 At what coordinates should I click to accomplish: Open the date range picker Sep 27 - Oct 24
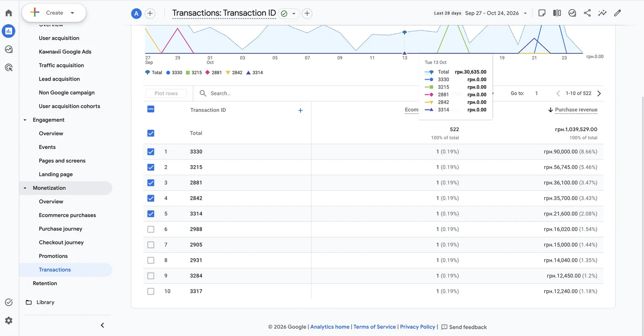496,13
